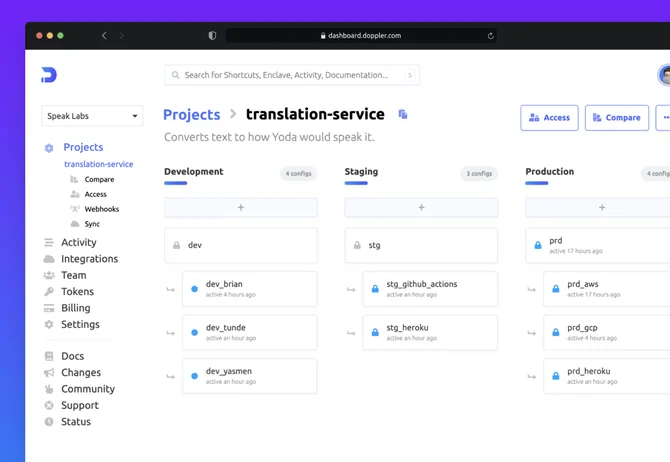
Task: Click the search magnifier icon
Action: pyautogui.click(x=175, y=75)
